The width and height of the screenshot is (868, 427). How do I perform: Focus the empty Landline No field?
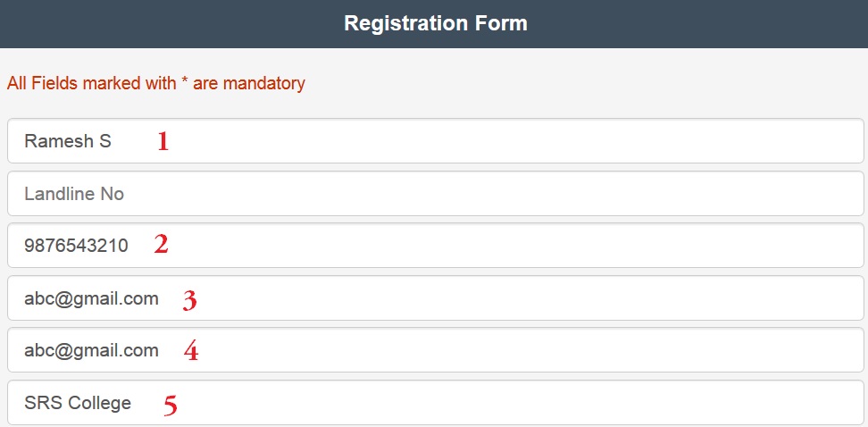[435, 194]
